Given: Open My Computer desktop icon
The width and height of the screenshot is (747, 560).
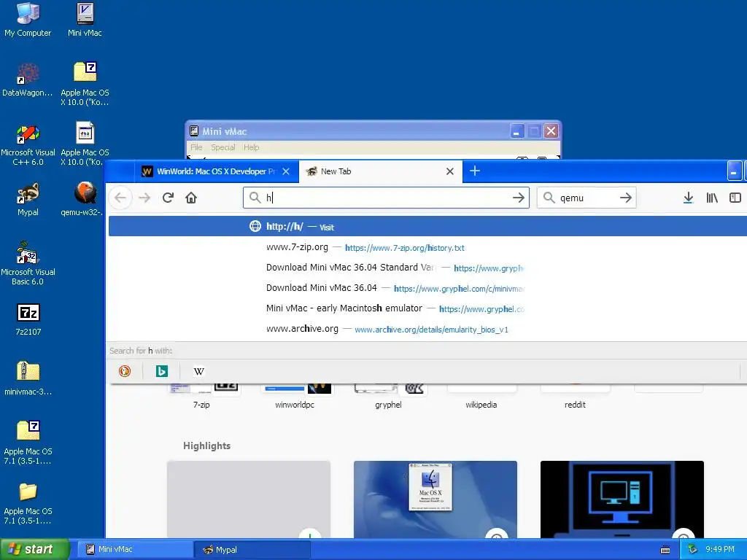Looking at the screenshot, I should coord(28,20).
